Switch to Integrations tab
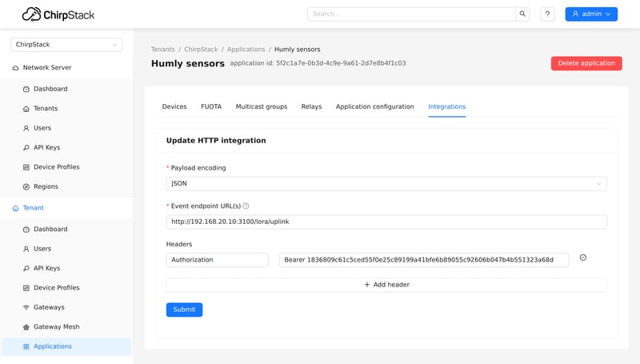The width and height of the screenshot is (640, 364). click(x=446, y=106)
